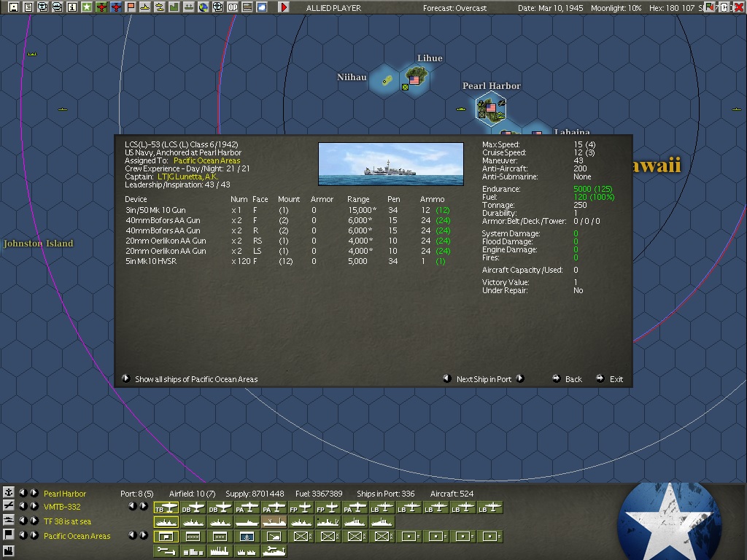Select the xxxx headquarters unit icon

[x=193, y=537]
